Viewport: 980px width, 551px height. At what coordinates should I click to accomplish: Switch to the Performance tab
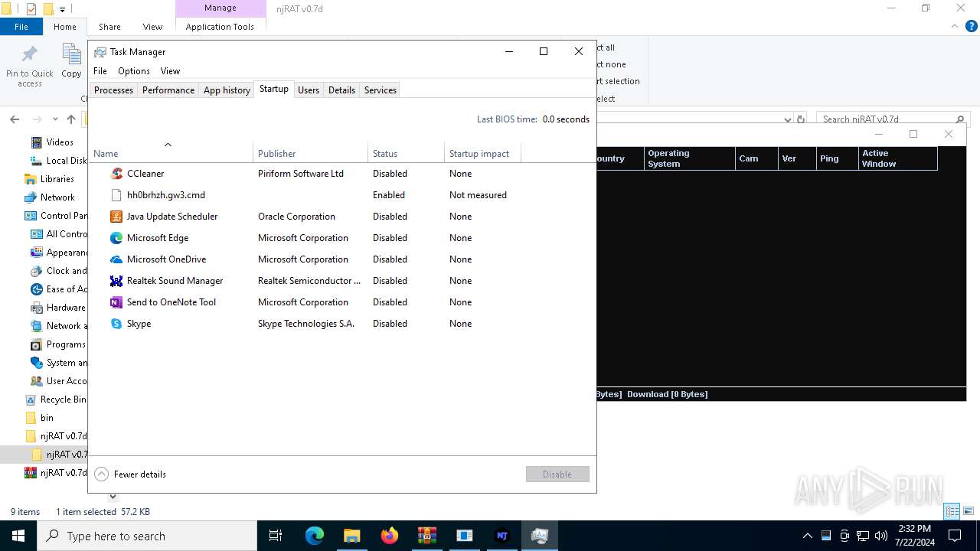(x=168, y=90)
